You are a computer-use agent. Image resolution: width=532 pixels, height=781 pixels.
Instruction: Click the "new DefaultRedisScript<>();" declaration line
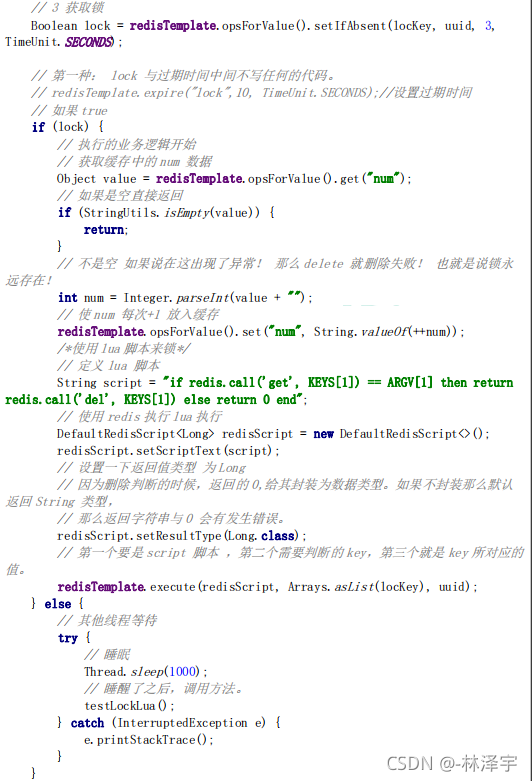click(273, 434)
